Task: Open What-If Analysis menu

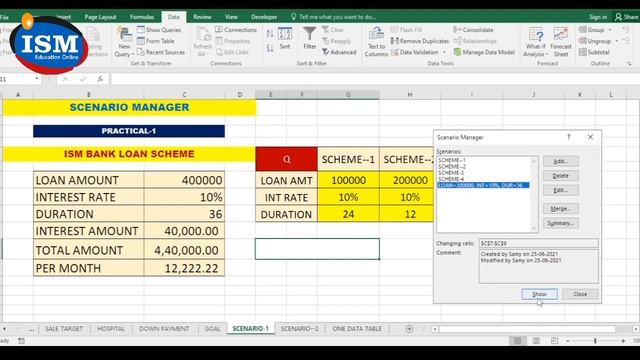Action: [x=536, y=42]
